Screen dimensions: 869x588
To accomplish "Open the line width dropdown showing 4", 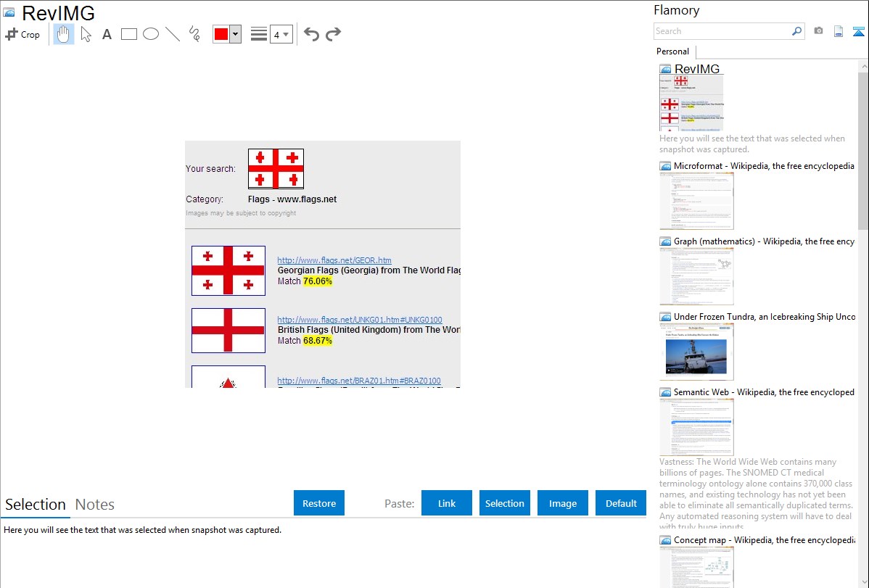I will [281, 34].
